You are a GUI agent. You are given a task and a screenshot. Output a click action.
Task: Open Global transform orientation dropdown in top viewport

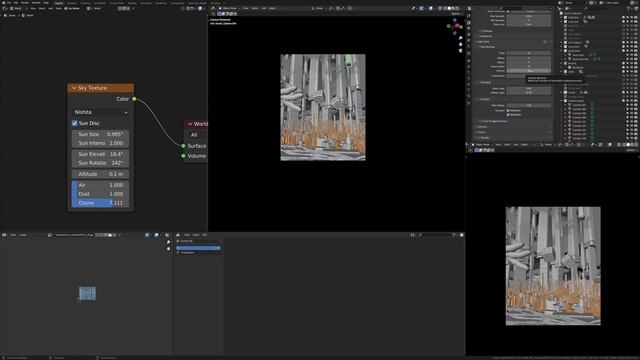pos(319,8)
